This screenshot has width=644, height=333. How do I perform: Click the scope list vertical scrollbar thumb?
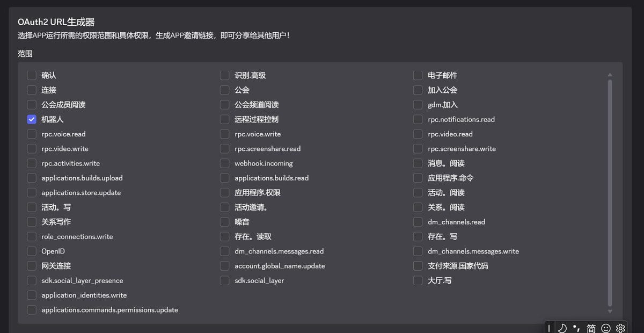[x=610, y=193]
